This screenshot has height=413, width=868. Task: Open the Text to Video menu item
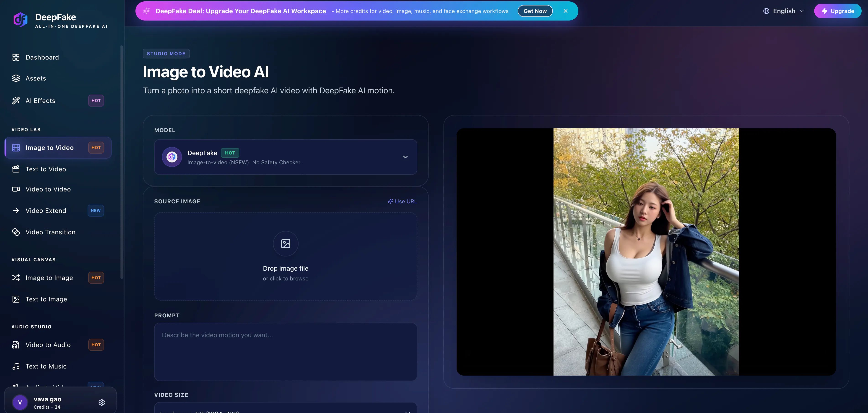pos(58,169)
